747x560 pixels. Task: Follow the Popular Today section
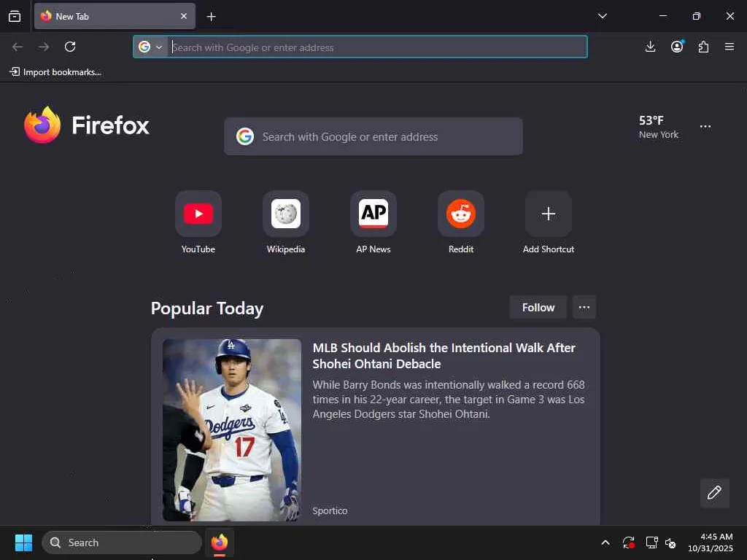[538, 308]
